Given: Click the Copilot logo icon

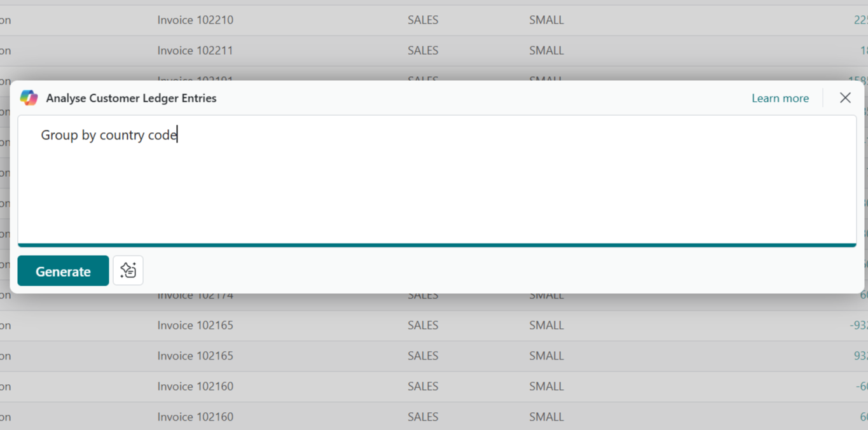Looking at the screenshot, I should (29, 98).
